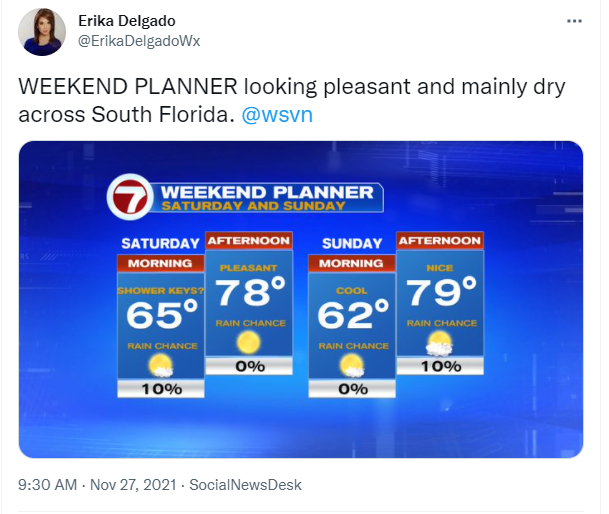Click the Saturday 78° afternoon temperature
This screenshot has height=514, width=609.
pyautogui.click(x=250, y=292)
